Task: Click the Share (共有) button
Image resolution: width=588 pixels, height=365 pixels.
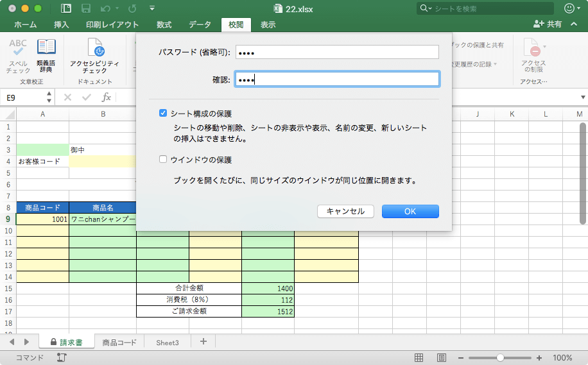Action: [x=548, y=24]
